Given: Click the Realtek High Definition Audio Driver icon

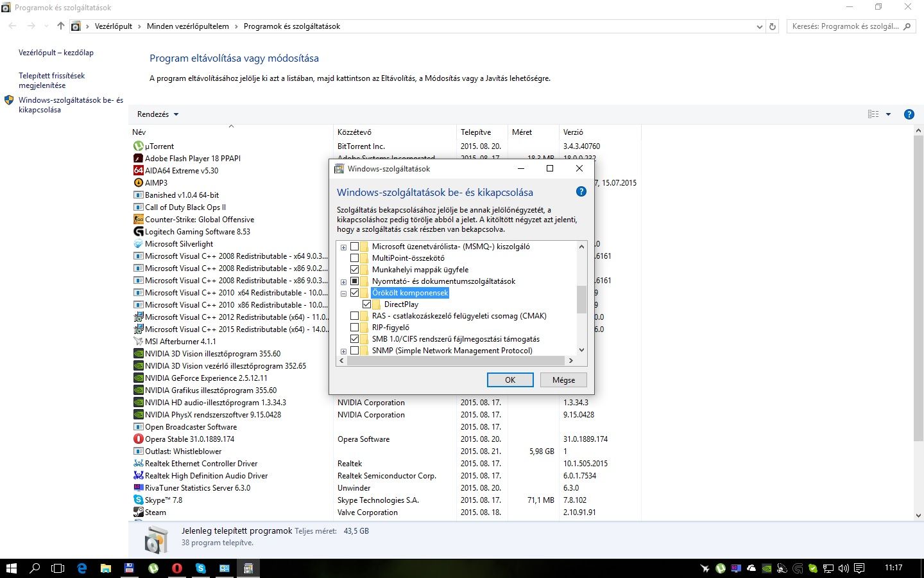Looking at the screenshot, I should [138, 476].
